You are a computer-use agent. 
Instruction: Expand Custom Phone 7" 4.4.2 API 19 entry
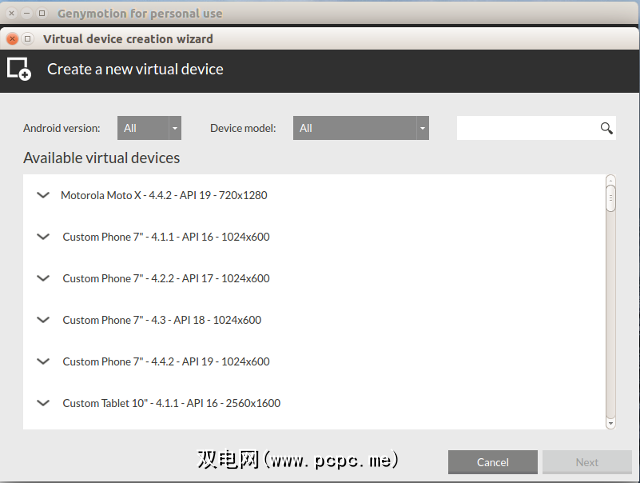coord(43,361)
